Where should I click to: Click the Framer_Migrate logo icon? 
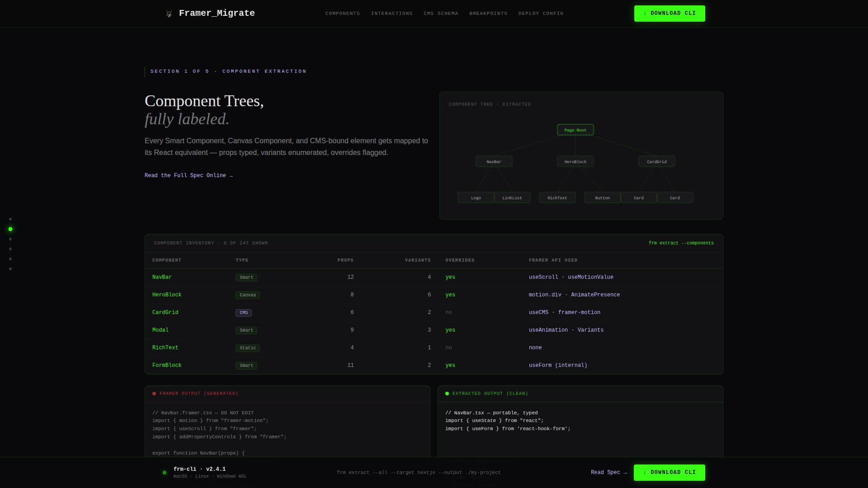click(x=169, y=14)
